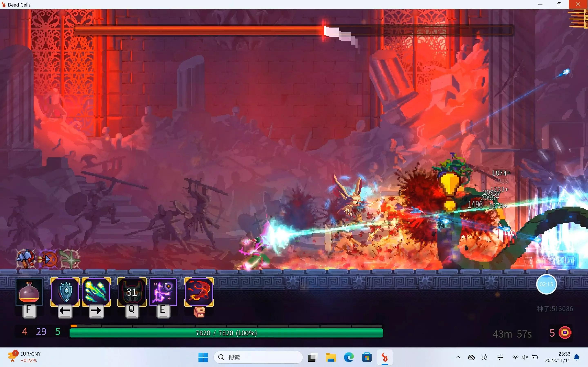Click the boss cell counter icon
This screenshot has height=367, width=588.
pos(565,333)
